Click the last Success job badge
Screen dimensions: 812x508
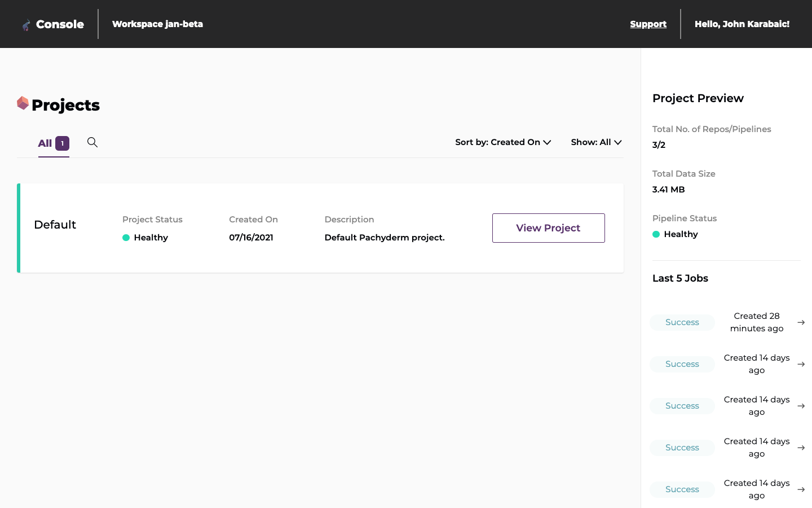(682, 489)
